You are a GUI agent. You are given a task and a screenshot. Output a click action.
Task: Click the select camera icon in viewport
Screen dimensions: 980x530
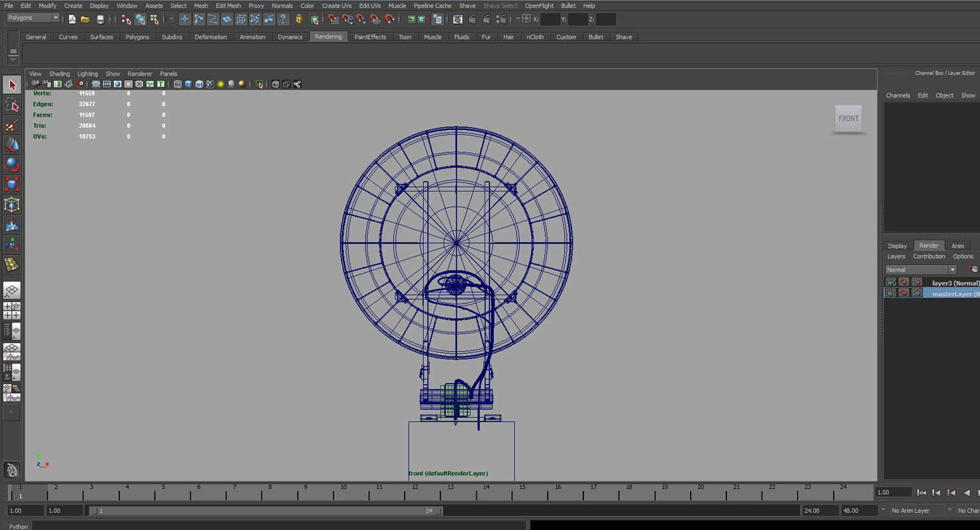tap(36, 84)
